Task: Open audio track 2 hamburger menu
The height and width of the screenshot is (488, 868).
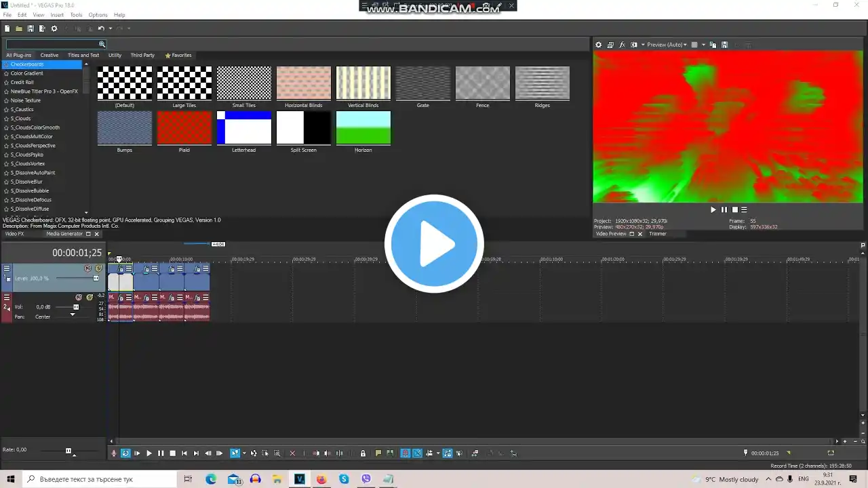Action: click(7, 297)
